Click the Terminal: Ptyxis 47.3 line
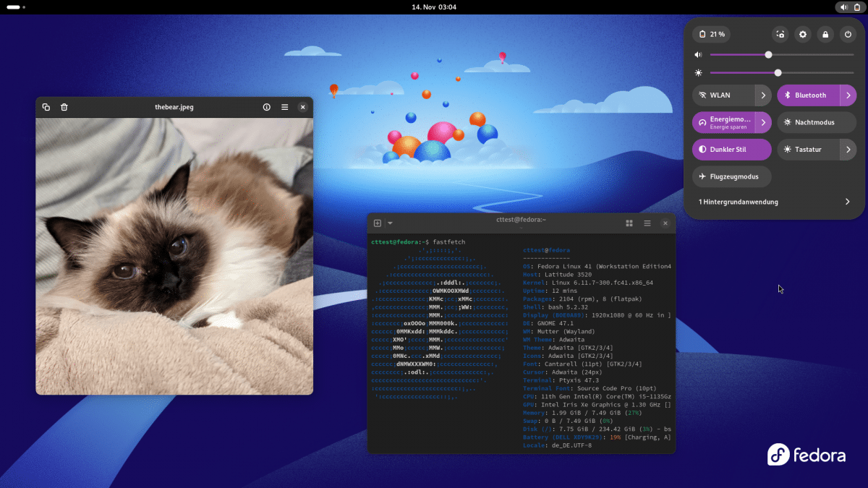868x488 pixels. click(561, 380)
